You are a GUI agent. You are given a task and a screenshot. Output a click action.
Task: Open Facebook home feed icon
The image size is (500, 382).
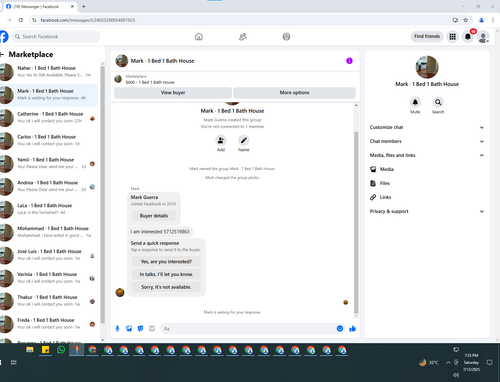199,37
